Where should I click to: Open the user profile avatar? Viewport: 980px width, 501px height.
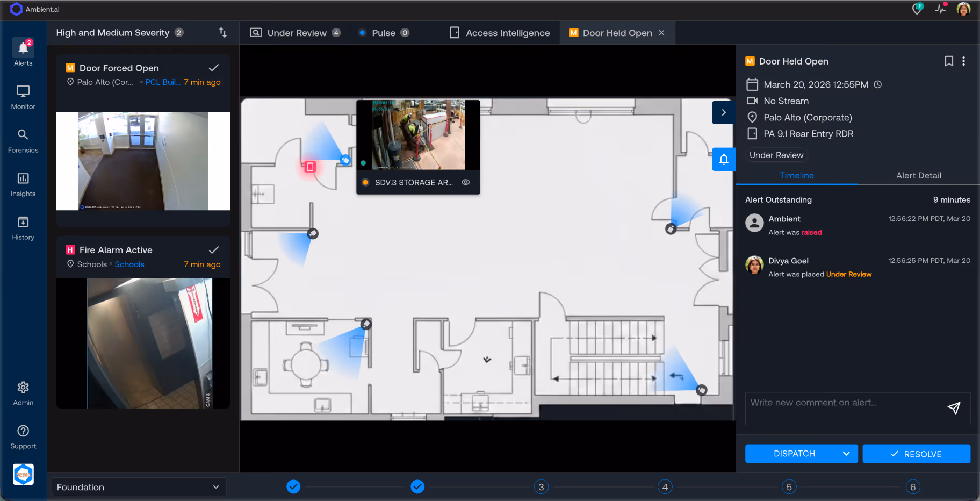pyautogui.click(x=964, y=9)
